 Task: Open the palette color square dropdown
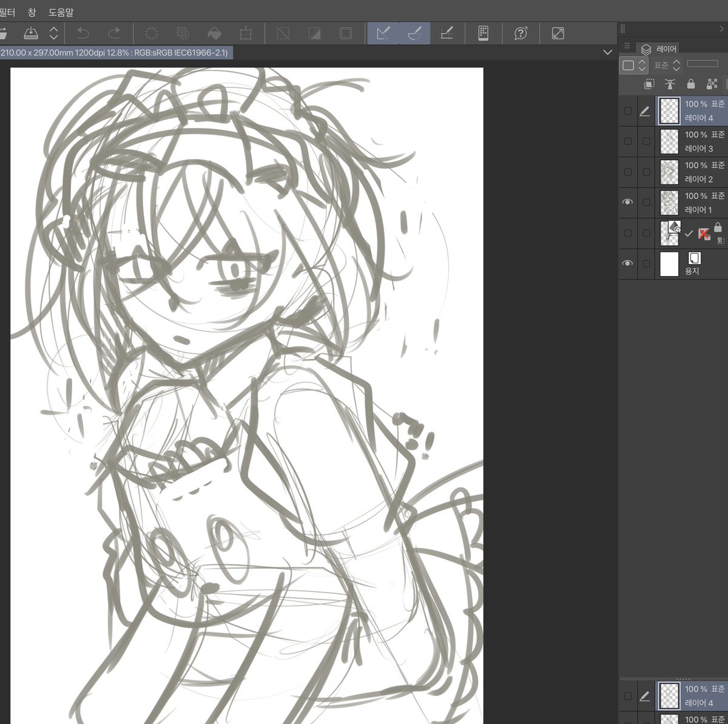634,65
